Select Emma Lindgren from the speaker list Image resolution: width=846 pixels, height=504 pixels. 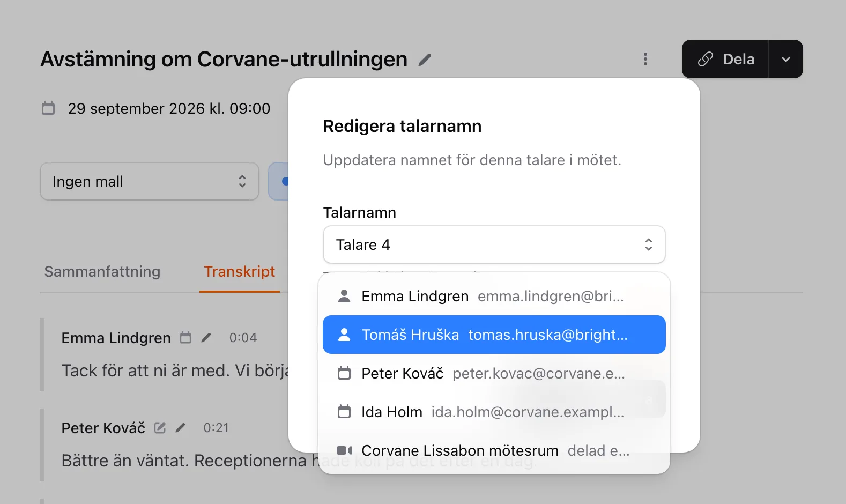[494, 296]
